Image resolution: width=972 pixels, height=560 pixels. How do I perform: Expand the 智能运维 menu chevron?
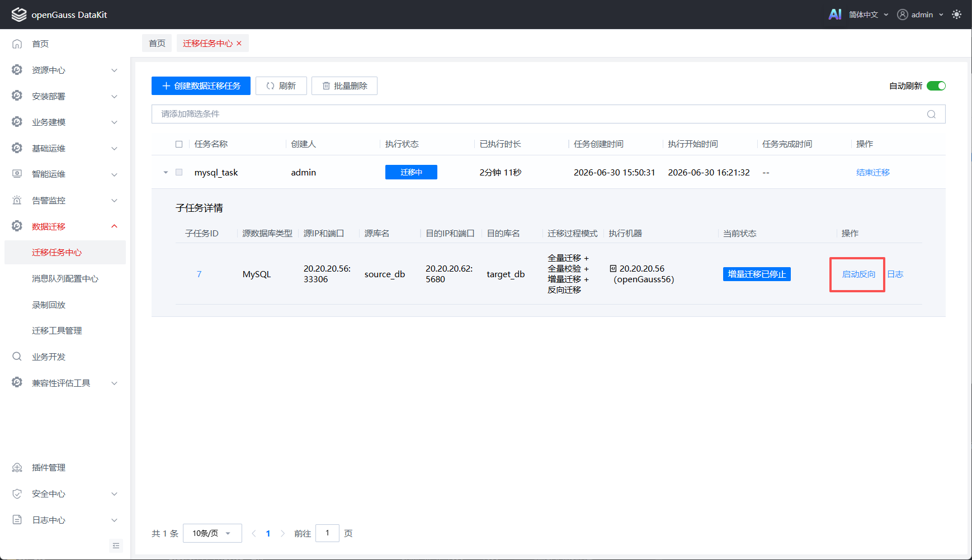click(x=114, y=174)
